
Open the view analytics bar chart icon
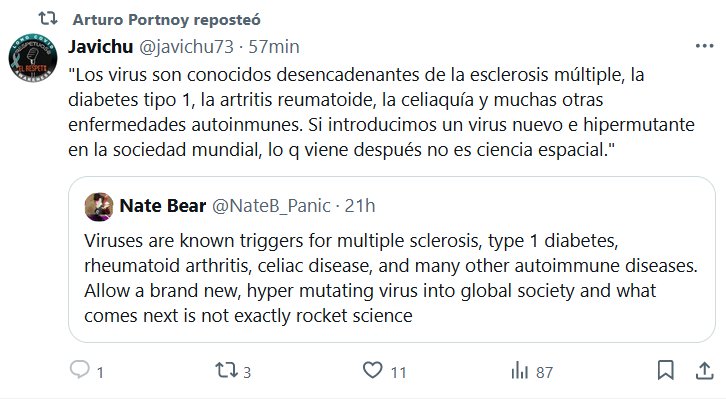520,372
